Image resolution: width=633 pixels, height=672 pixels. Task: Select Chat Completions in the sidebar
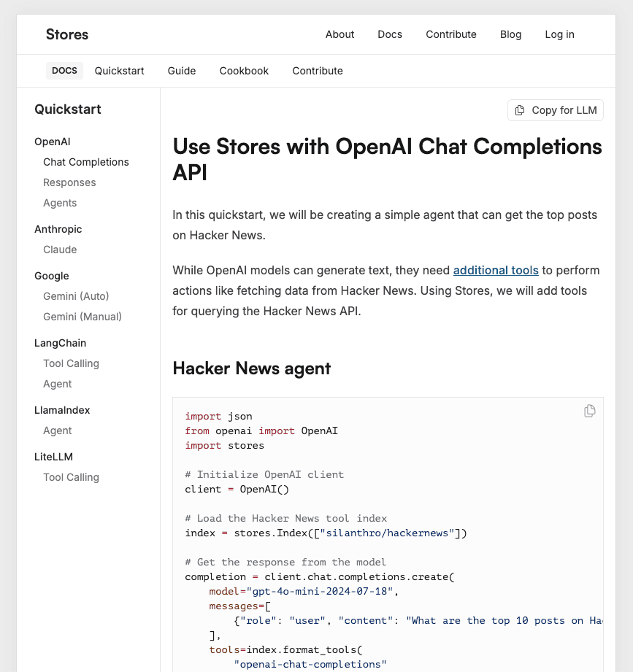coord(85,162)
